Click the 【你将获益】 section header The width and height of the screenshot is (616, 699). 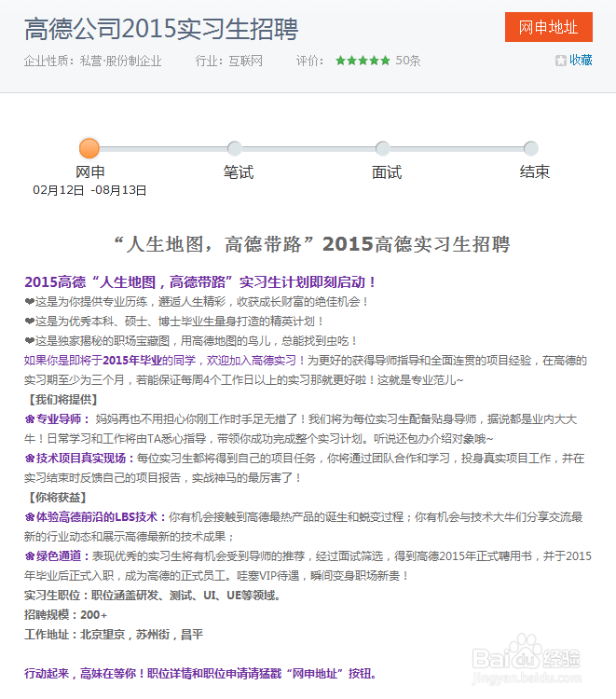pos(57,498)
